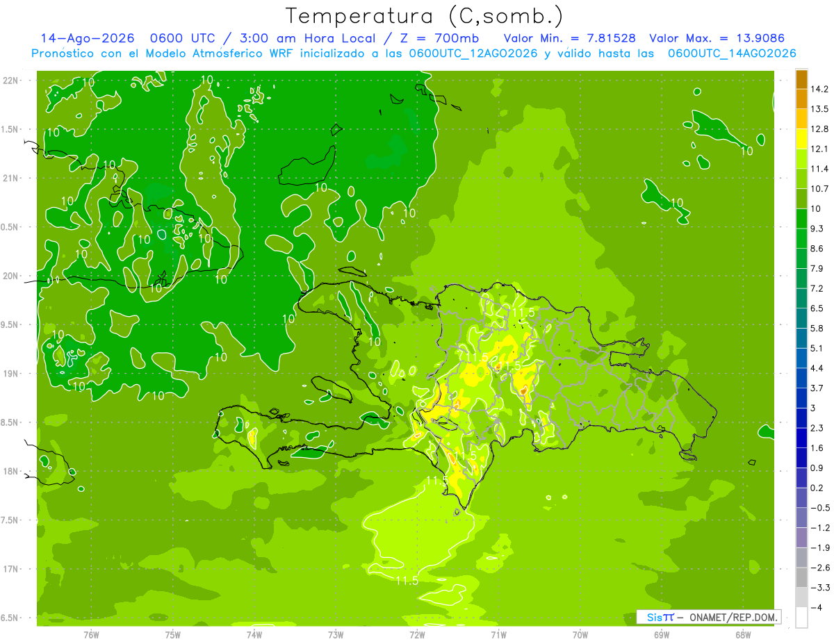Click the '7.9' colorbar value
834x644 pixels.
pos(817,269)
